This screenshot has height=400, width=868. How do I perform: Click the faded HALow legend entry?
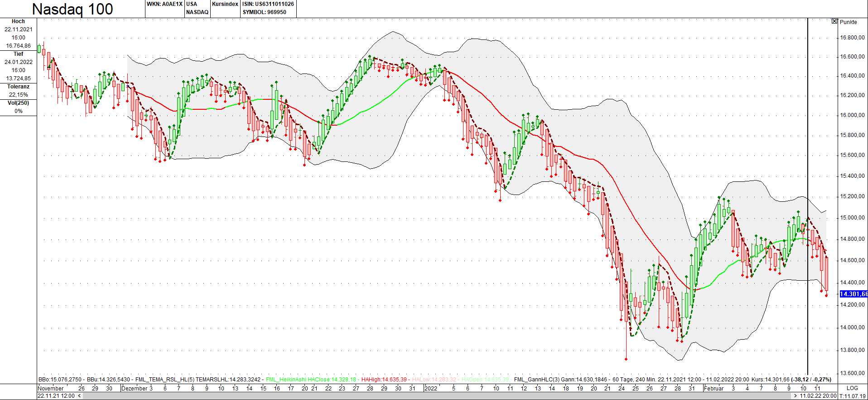tap(434, 380)
